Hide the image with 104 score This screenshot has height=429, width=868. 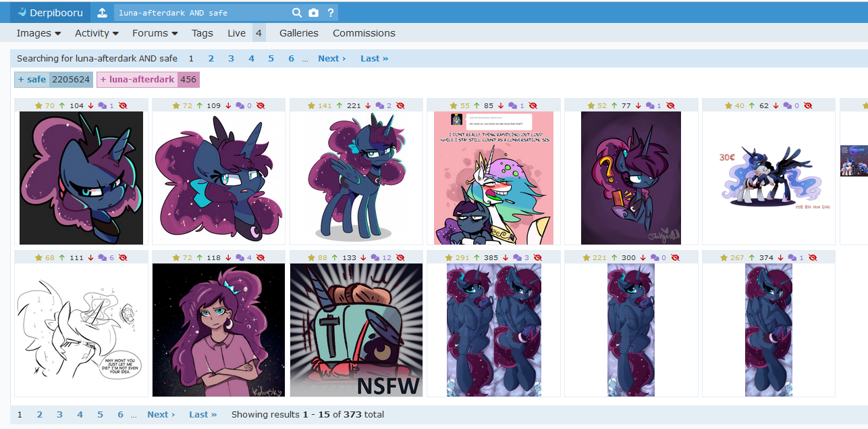(123, 106)
